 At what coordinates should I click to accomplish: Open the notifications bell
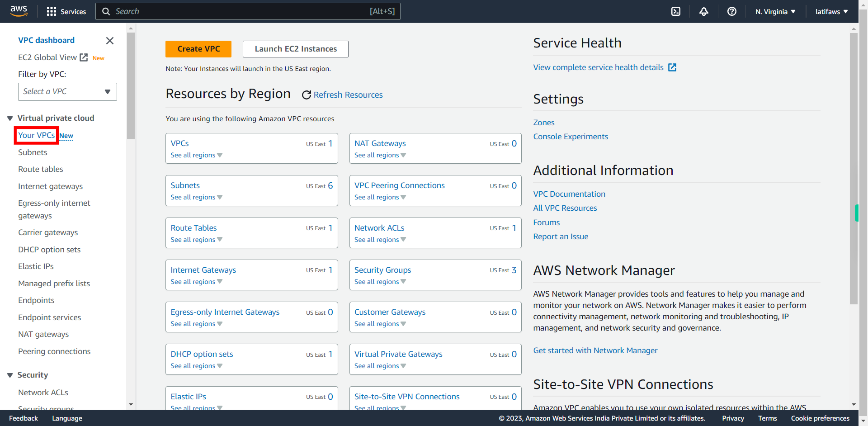click(704, 12)
